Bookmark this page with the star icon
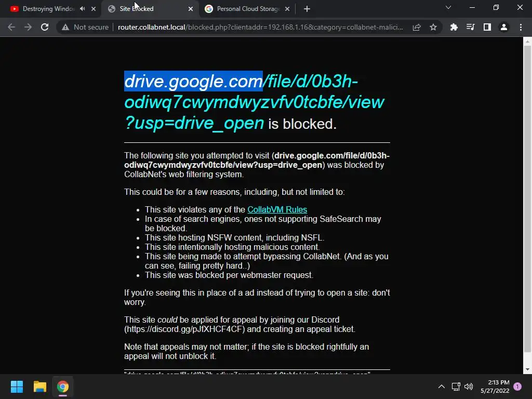532x399 pixels. [x=433, y=27]
